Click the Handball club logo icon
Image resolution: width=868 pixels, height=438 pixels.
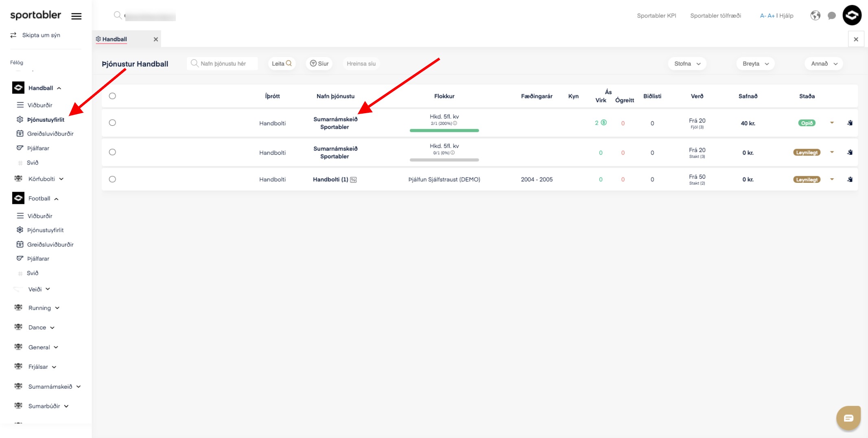point(18,88)
